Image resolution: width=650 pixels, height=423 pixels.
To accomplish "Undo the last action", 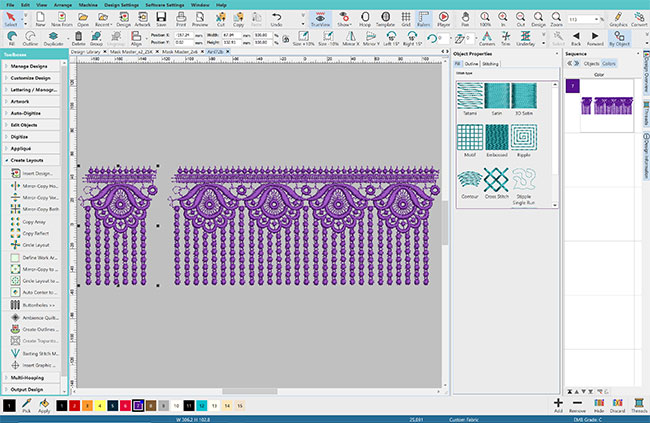I will click(x=276, y=19).
